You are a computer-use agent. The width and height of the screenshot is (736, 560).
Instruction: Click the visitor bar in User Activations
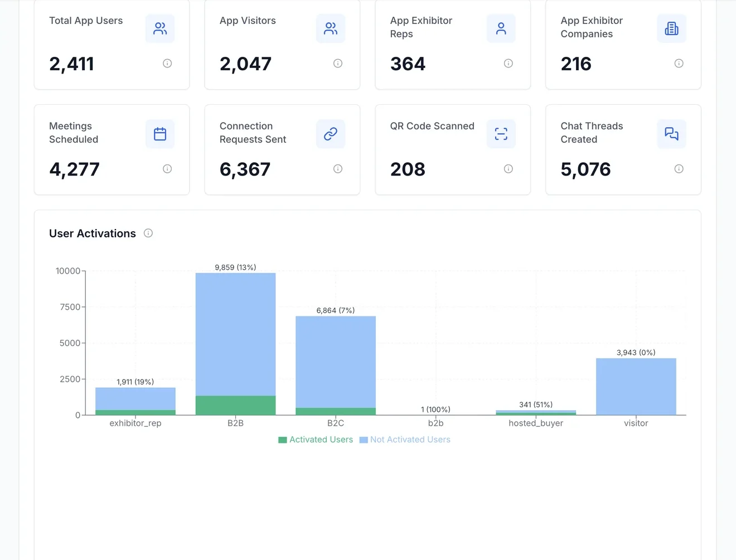point(636,387)
